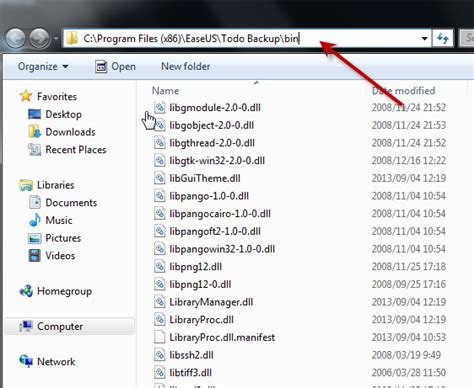This screenshot has width=474, height=388.
Task: Open the Homegroup icon in sidebar
Action: [26, 291]
